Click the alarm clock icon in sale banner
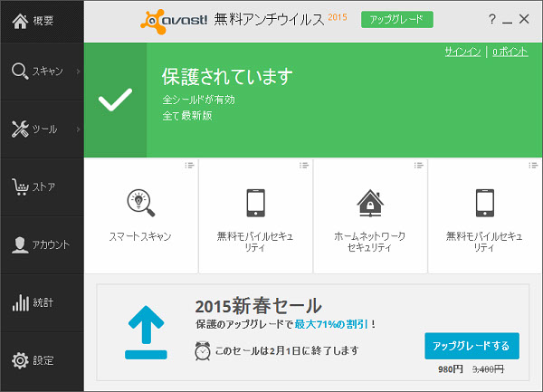Image resolution: width=543 pixels, height=392 pixels. point(203,350)
